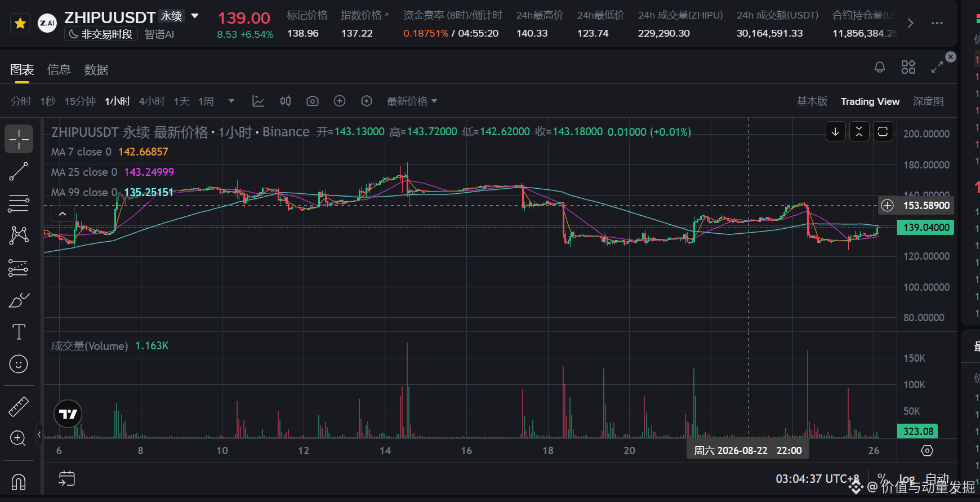Select the 1小时 interval
Image resolution: width=980 pixels, height=502 pixels.
117,101
